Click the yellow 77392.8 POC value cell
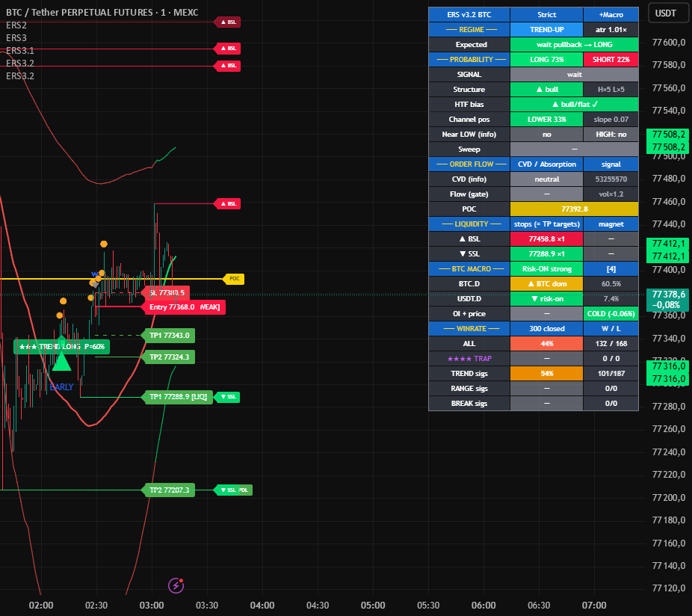Viewport: 692px width, 616px height. pyautogui.click(x=574, y=209)
